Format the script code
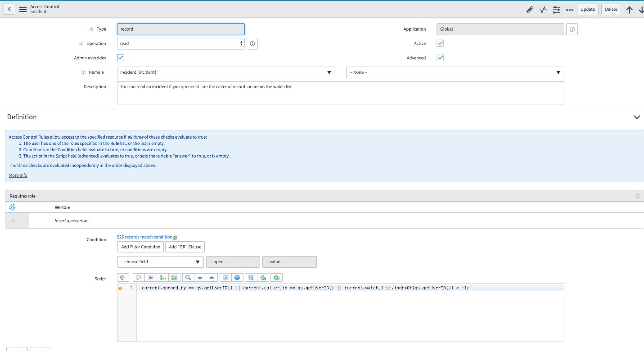 pos(151,278)
